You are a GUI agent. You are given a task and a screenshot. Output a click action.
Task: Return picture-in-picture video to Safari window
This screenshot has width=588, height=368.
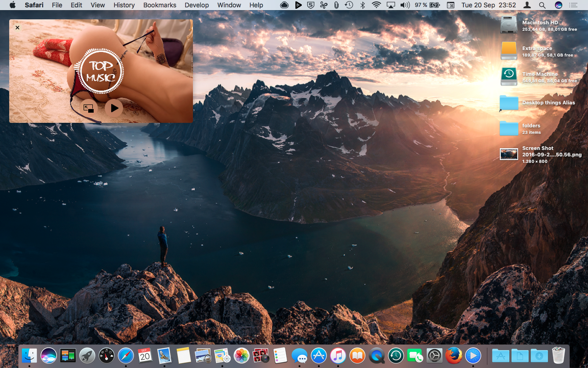click(88, 108)
